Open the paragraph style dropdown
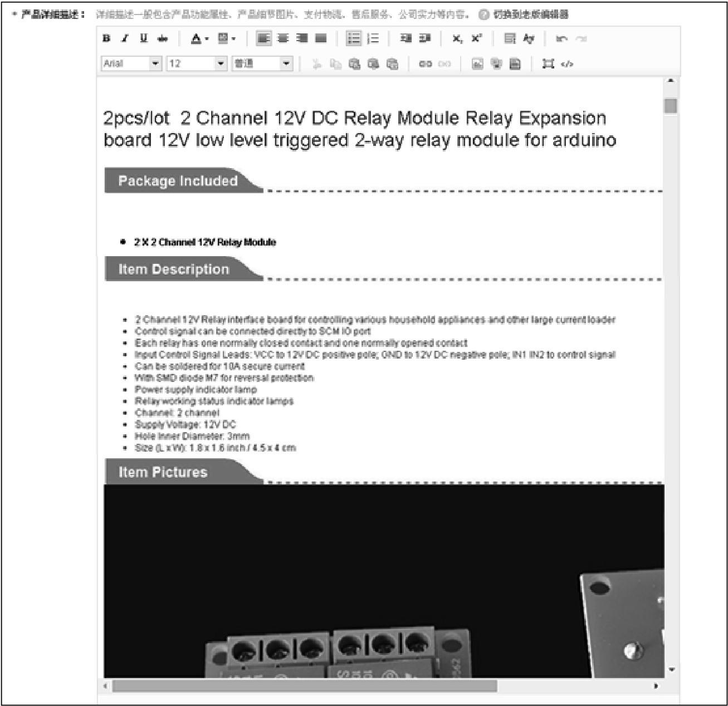This screenshot has width=728, height=706. [262, 63]
